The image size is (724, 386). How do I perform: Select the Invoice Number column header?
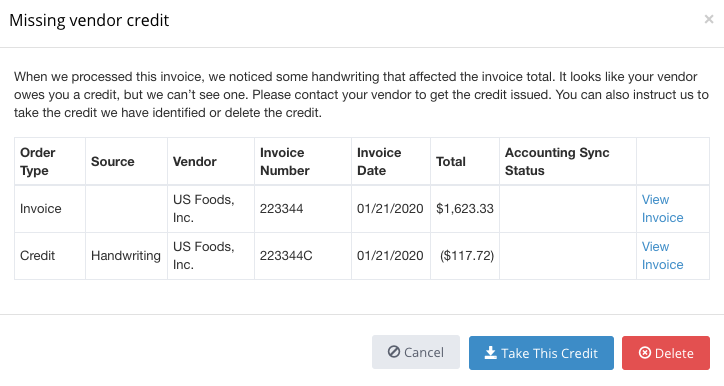coord(303,162)
